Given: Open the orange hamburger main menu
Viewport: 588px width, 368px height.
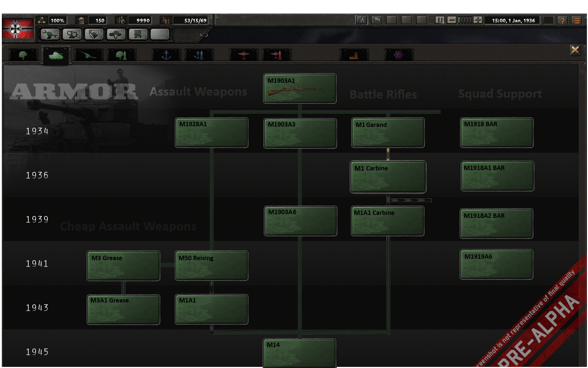Looking at the screenshot, I should coord(577,20).
